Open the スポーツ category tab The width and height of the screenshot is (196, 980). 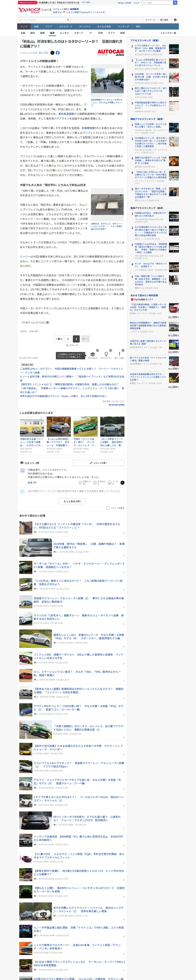point(79,33)
